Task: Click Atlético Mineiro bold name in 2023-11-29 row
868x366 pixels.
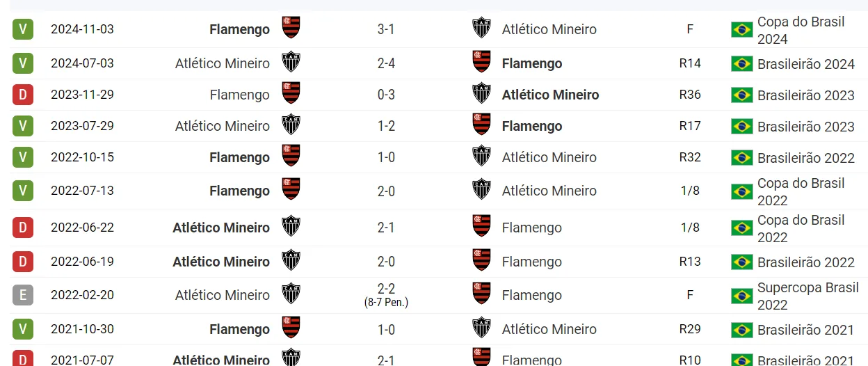Action: click(x=550, y=95)
